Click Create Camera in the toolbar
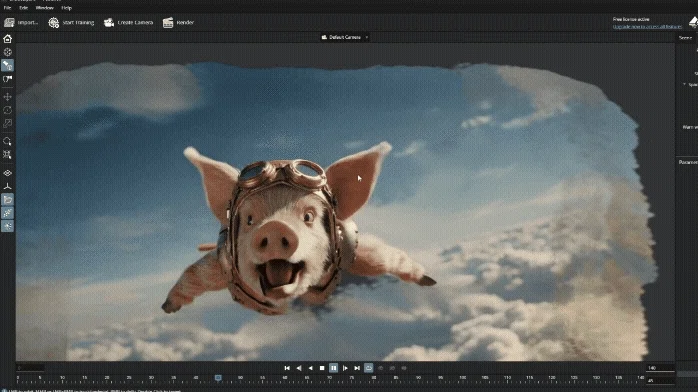 pyautogui.click(x=128, y=22)
